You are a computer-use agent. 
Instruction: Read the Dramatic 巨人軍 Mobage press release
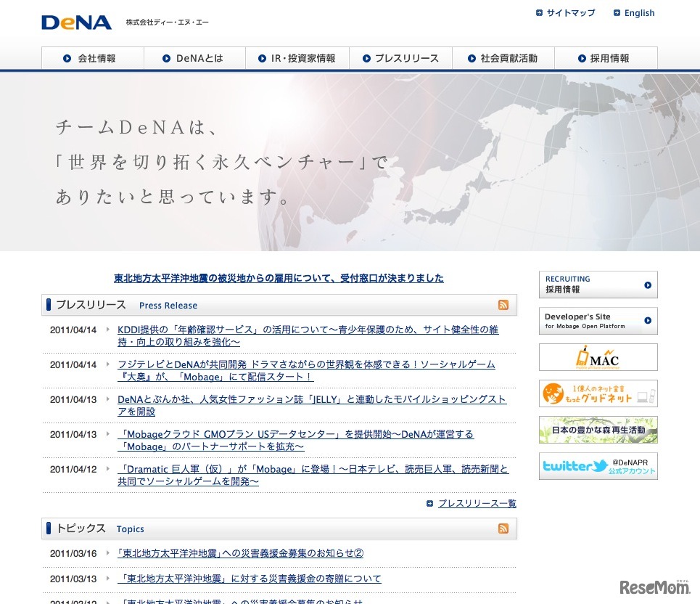click(x=313, y=475)
